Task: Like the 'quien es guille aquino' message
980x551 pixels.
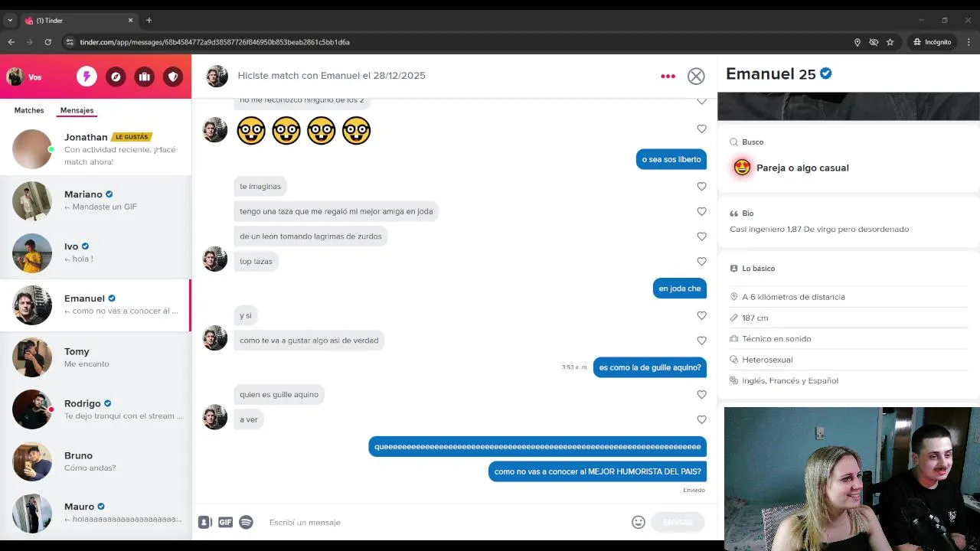Action: (701, 395)
